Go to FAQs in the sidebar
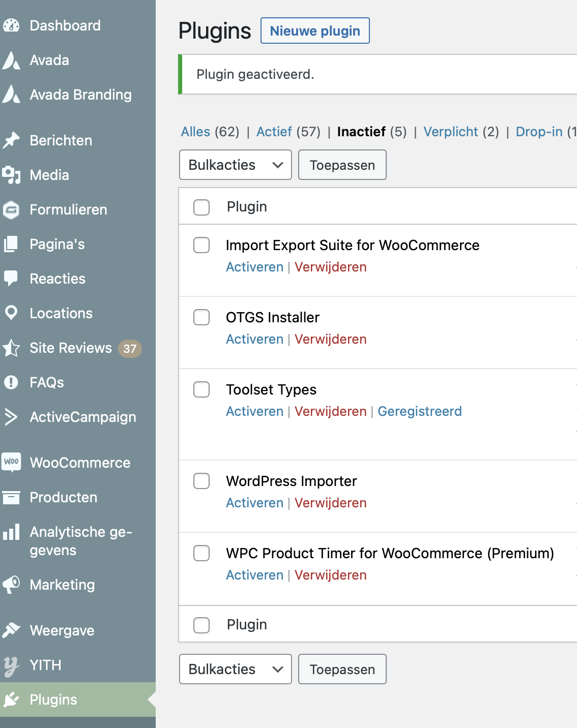This screenshot has width=577, height=728. click(x=47, y=382)
